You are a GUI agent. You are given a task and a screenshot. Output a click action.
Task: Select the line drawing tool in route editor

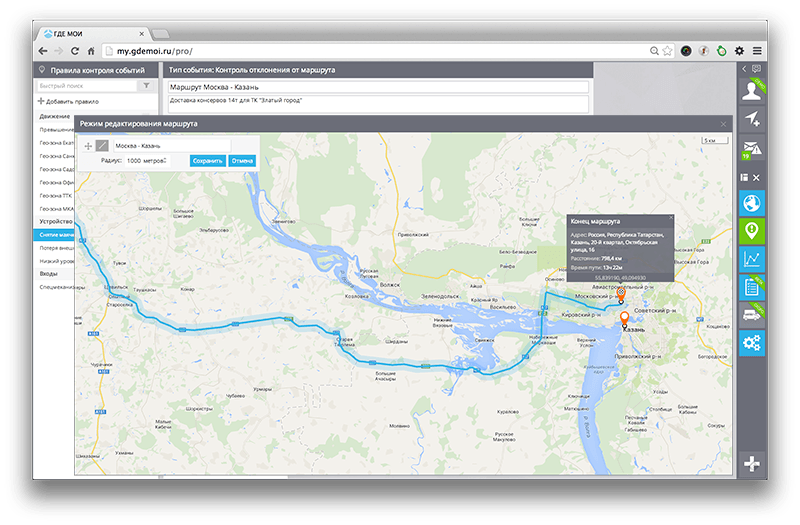pyautogui.click(x=103, y=146)
